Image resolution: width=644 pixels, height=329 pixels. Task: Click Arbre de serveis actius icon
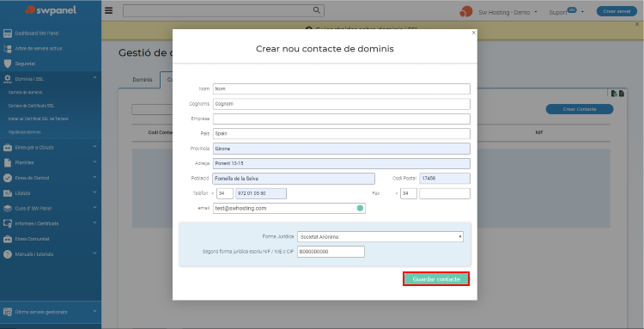tap(8, 48)
